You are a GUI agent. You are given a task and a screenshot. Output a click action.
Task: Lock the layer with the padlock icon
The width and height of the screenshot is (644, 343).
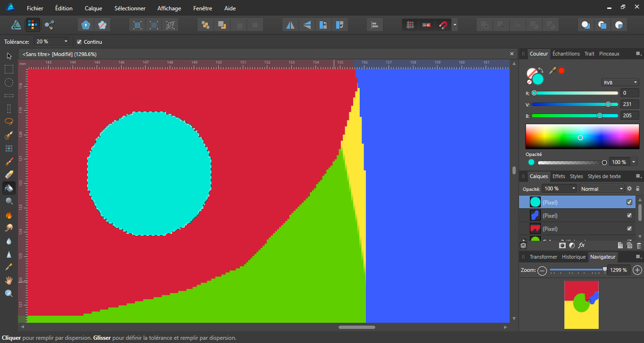pyautogui.click(x=638, y=189)
